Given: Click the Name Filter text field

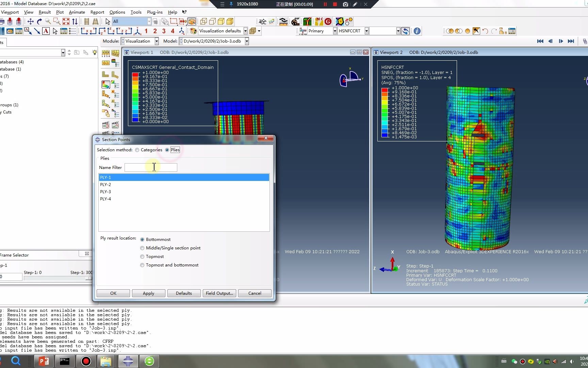Looking at the screenshot, I should 151,168.
